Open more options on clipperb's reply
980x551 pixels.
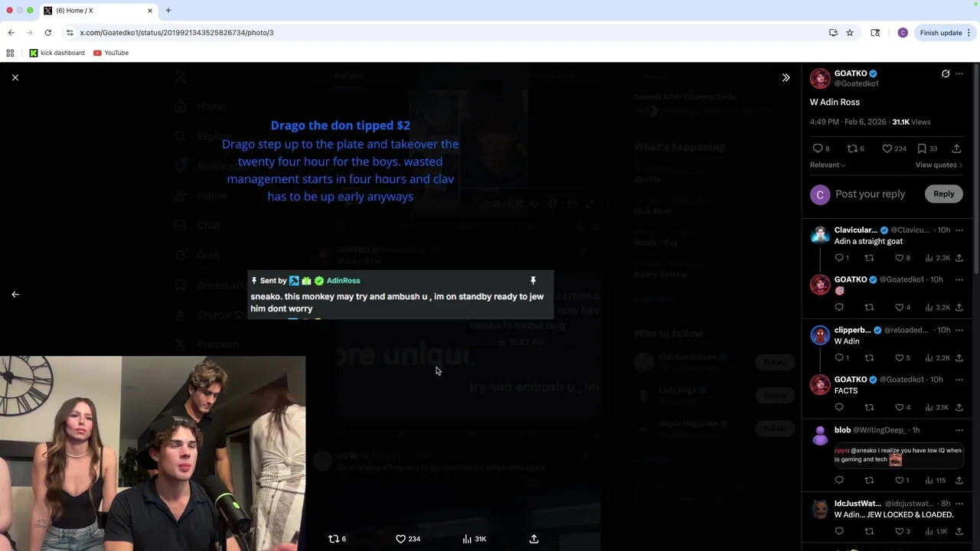(959, 330)
